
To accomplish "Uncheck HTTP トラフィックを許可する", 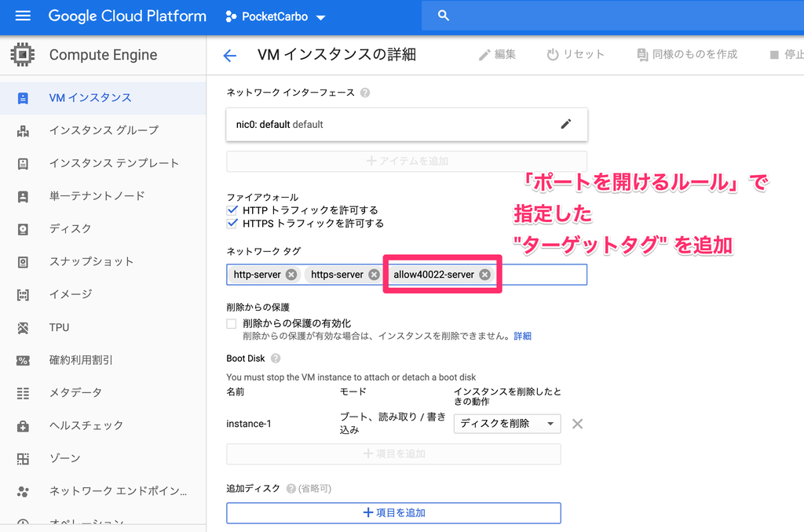I will pos(232,210).
